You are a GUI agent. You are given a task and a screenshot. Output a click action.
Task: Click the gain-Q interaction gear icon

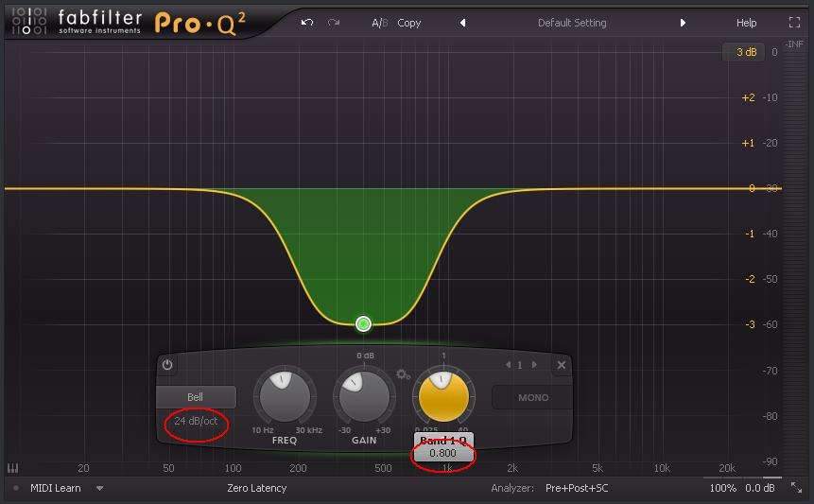pyautogui.click(x=404, y=374)
